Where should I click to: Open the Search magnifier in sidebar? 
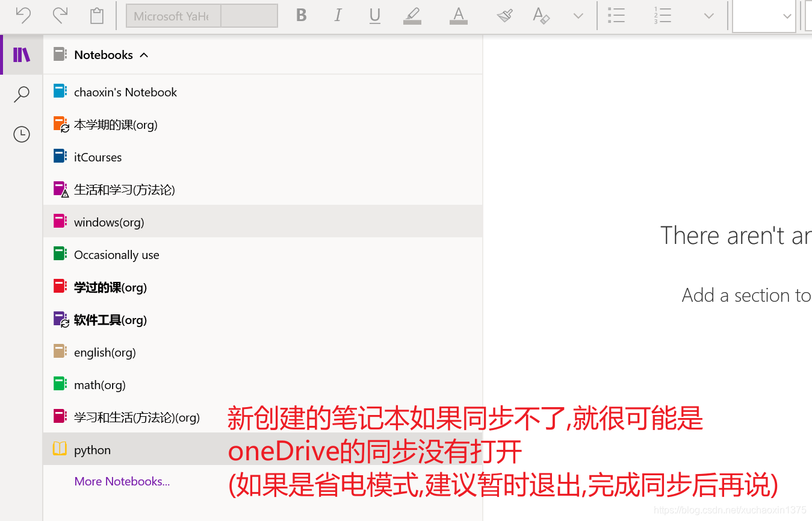(x=22, y=94)
